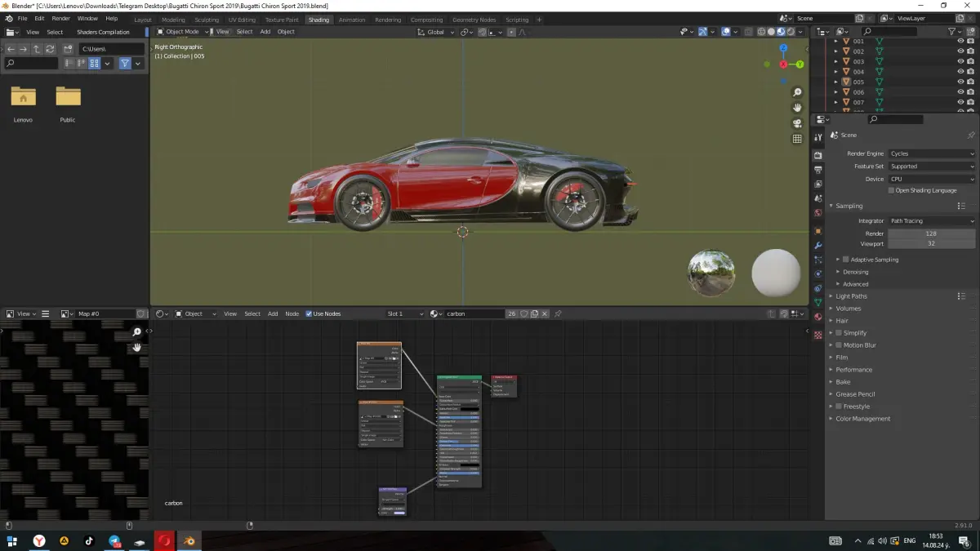Create a new folder in file browser

(68, 49)
